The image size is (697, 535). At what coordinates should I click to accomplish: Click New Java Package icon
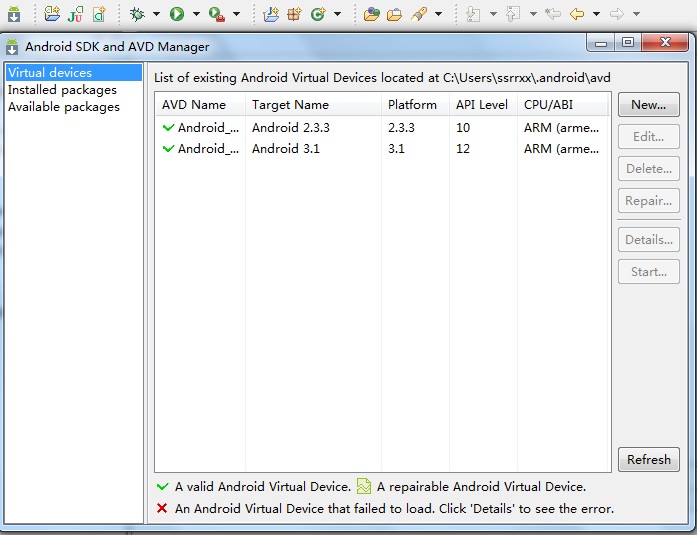coord(294,14)
